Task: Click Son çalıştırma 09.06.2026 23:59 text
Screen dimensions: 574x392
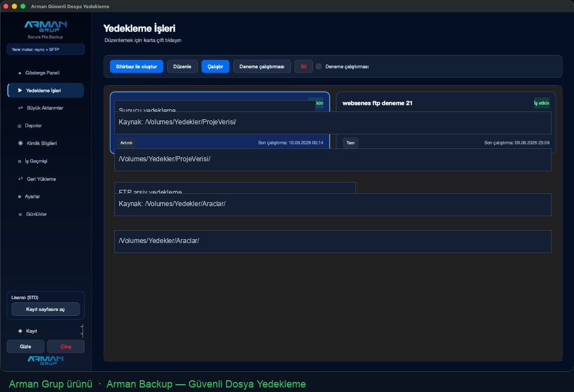Action: pos(517,143)
